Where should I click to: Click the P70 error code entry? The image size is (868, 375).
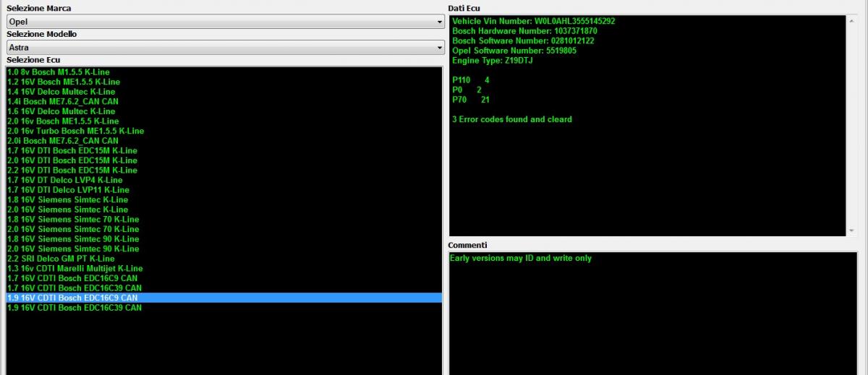[471, 100]
